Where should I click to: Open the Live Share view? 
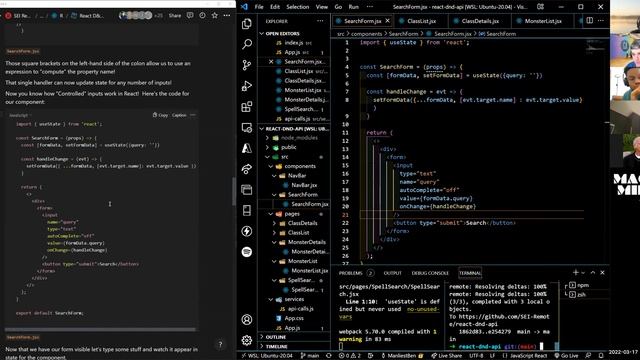click(x=247, y=169)
